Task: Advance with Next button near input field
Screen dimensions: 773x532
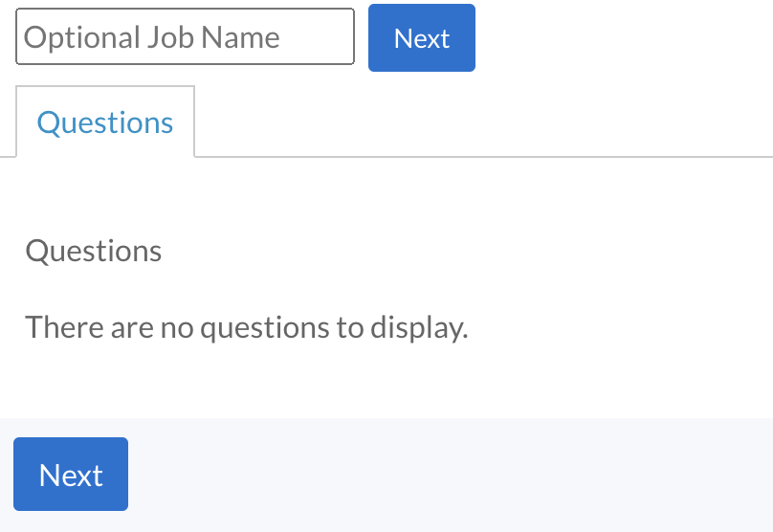Action: coord(421,38)
